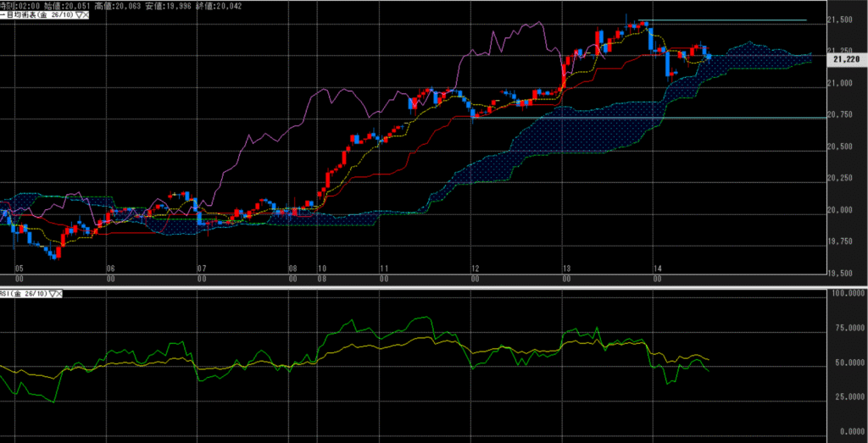The height and width of the screenshot is (443, 868).
Task: Select the RSI(金 26/10) indicator label
Action: pyautogui.click(x=24, y=294)
